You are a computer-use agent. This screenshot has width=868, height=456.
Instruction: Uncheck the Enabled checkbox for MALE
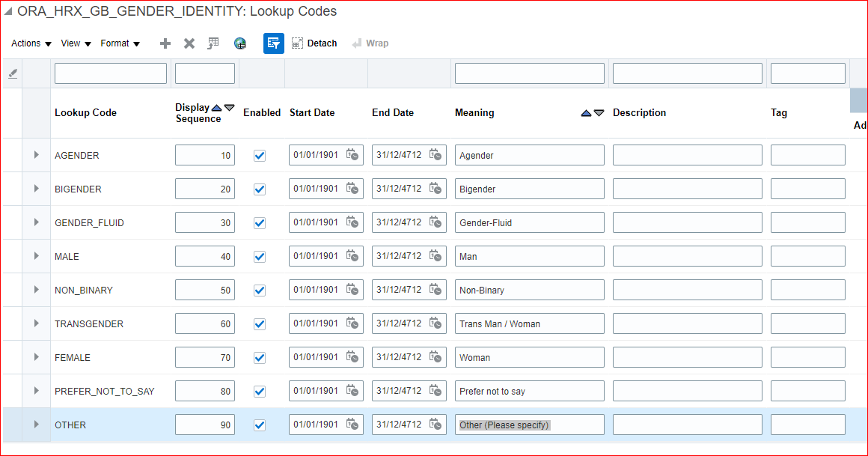click(x=259, y=256)
